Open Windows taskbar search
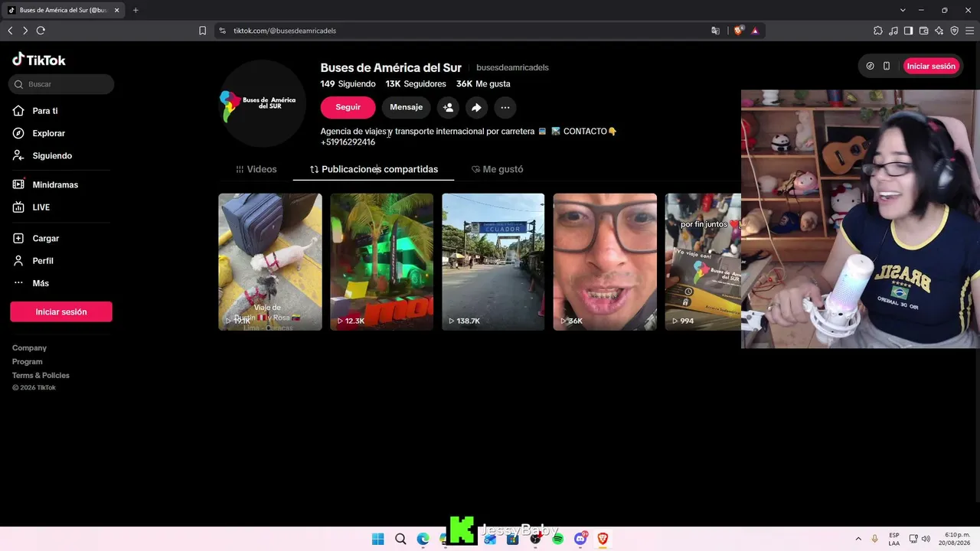This screenshot has width=980, height=551. point(400,539)
